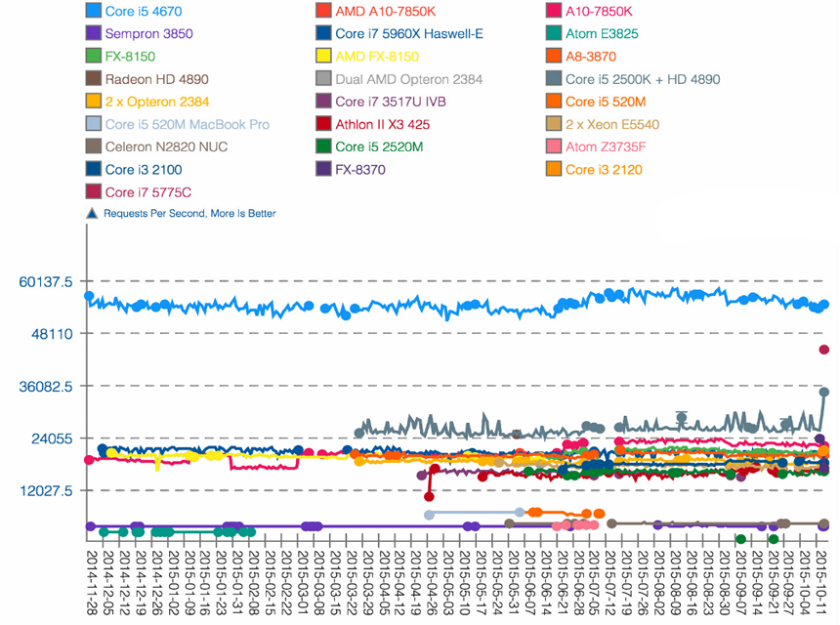
Task: Click the 'Atom E3825' legend label
Action: [x=602, y=34]
